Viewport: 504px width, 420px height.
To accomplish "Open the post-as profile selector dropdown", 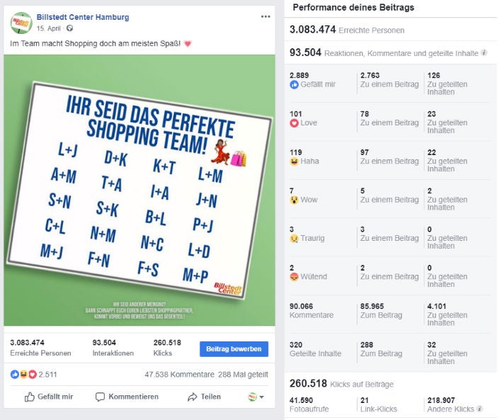I will click(x=256, y=397).
